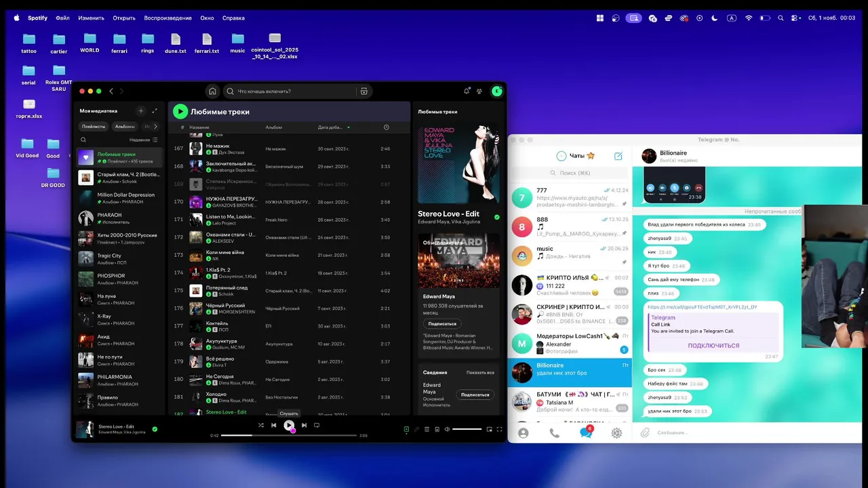Play Любимые треки with the green button
The image size is (868, 488).
[180, 111]
